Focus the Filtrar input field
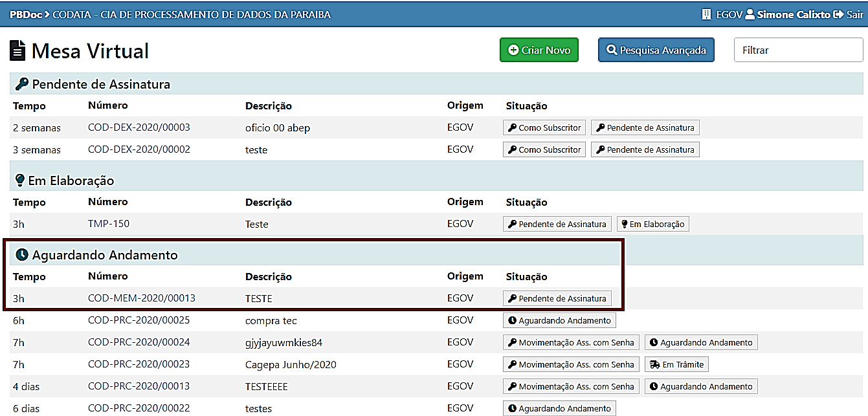Screen dimensions: 868x416 tap(798, 50)
